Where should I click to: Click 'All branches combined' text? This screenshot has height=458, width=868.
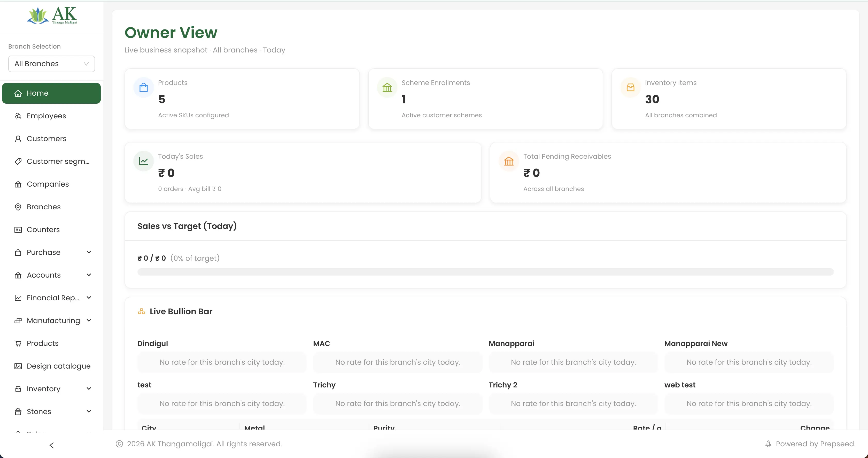(681, 115)
